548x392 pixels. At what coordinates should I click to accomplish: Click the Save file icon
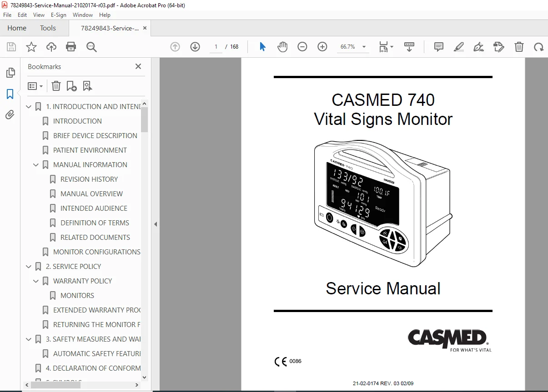(11, 47)
